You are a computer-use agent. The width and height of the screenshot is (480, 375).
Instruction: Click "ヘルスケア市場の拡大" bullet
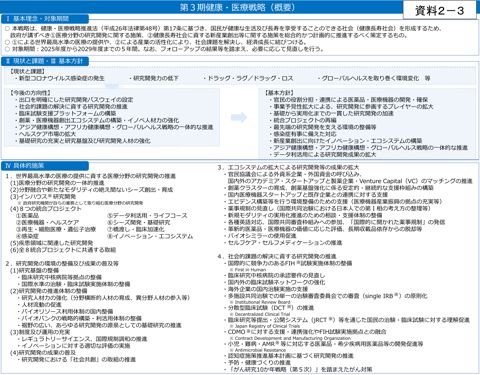(46, 134)
